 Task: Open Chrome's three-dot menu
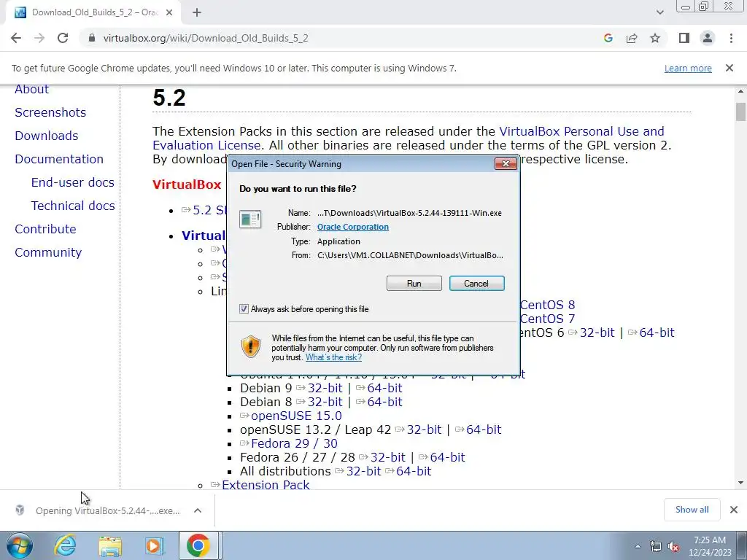pos(731,38)
